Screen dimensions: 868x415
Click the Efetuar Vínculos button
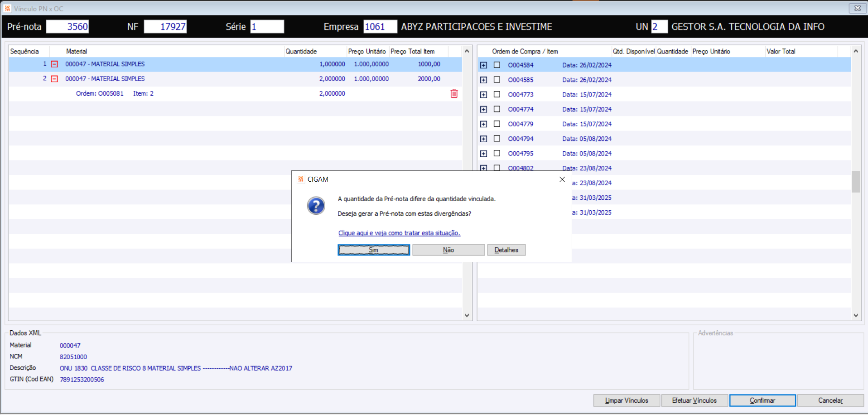click(x=694, y=401)
